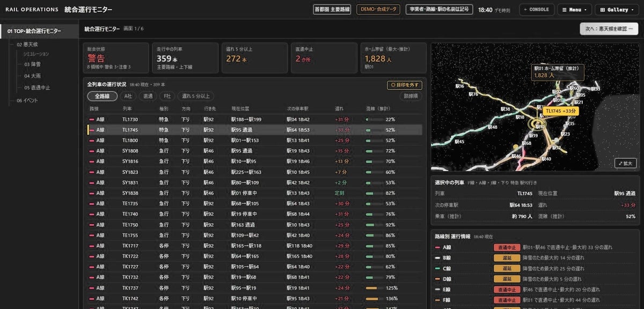
Task: Click the CONSOLE back button
Action: 536,10
